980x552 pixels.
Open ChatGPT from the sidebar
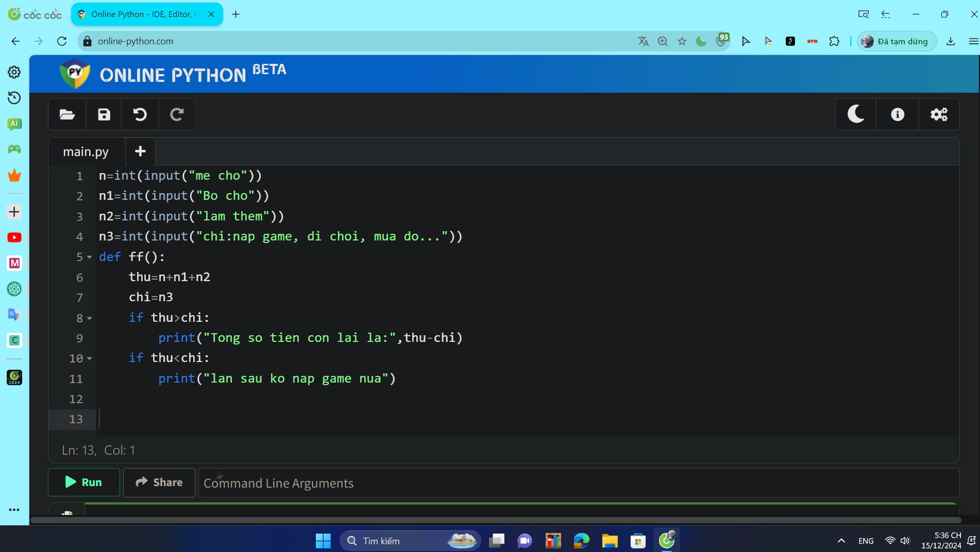pos(14,289)
